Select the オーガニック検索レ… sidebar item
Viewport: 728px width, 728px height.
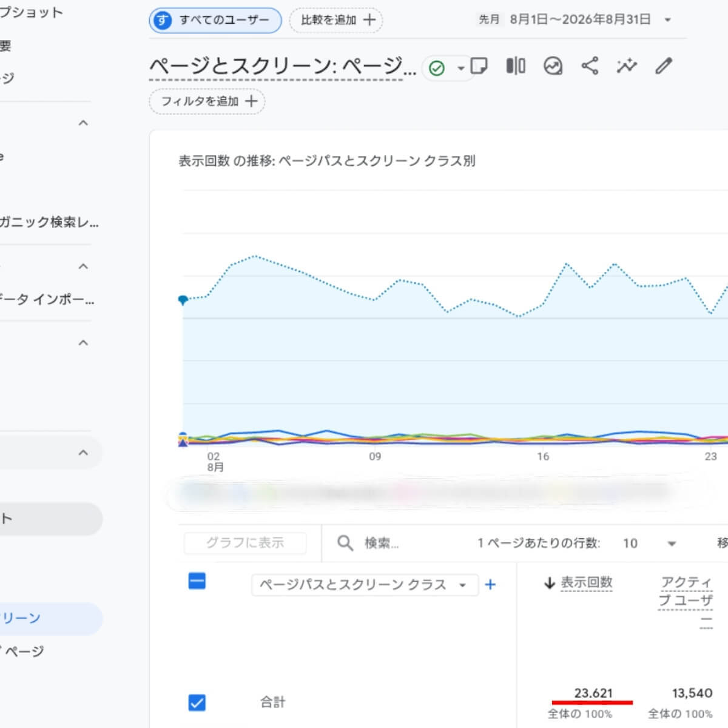pos(49,222)
